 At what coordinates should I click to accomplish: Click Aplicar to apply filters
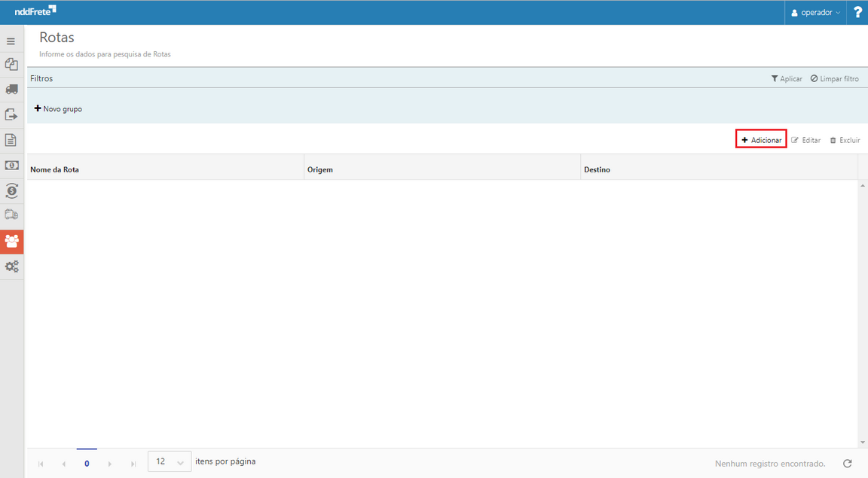coord(787,78)
